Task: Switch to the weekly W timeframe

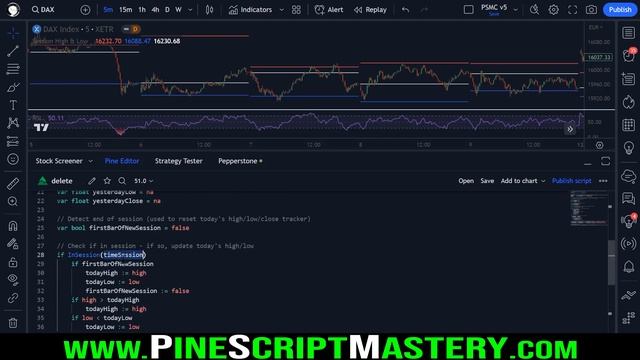Action: (x=178, y=10)
